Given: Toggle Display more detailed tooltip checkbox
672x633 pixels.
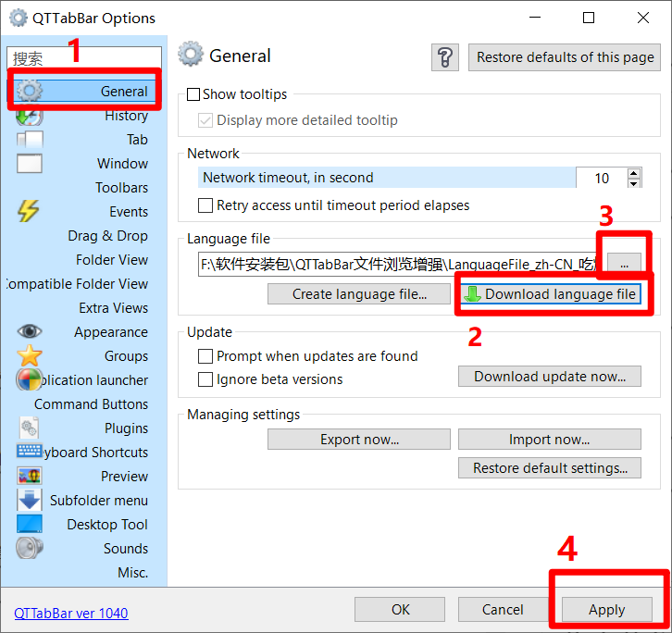Looking at the screenshot, I should 205,120.
